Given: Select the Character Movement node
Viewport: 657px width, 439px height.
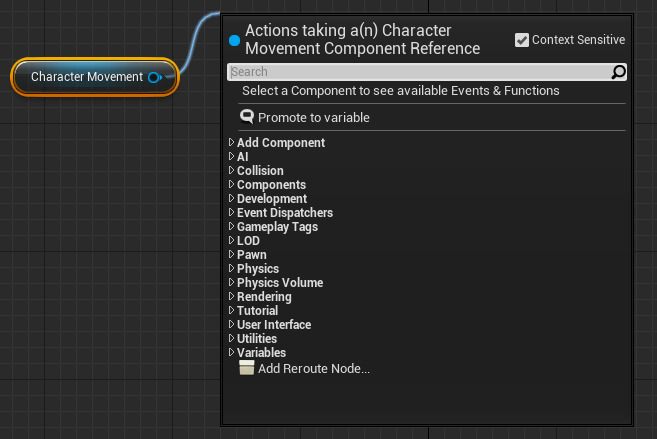Looking at the screenshot, I should pos(86,77).
